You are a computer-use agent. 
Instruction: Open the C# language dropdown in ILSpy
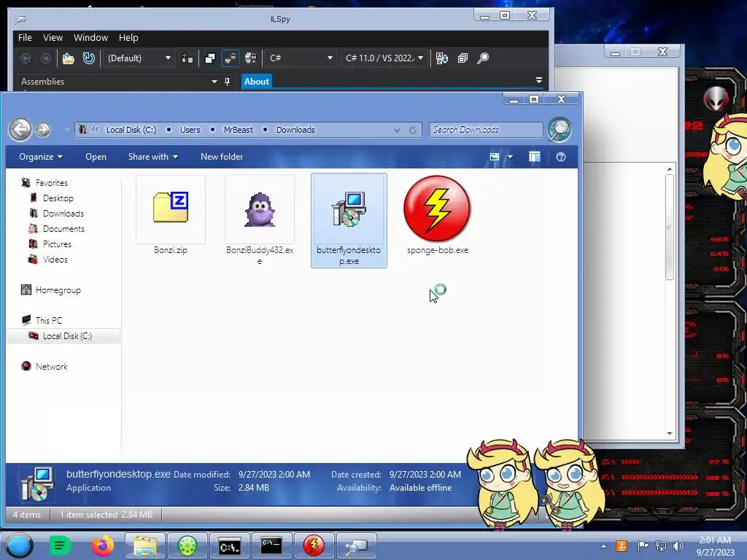coord(300,58)
